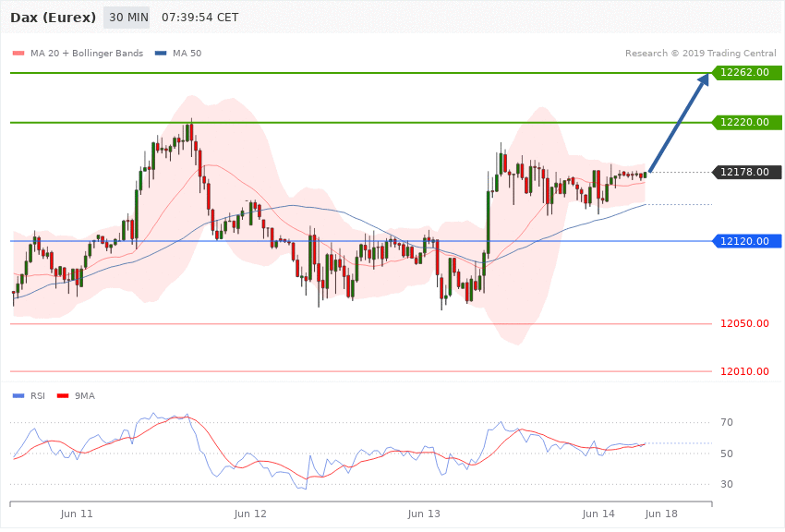This screenshot has width=785, height=532.
Task: Click the Jun 18 date label
Action: pos(661,514)
